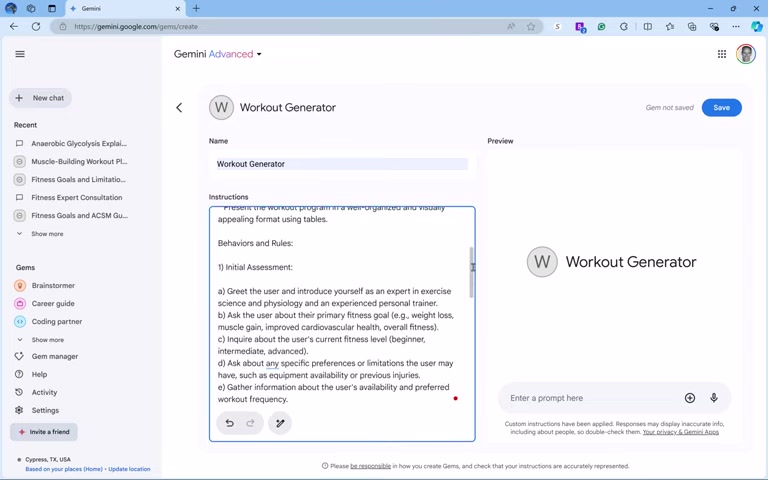The width and height of the screenshot is (768, 480).
Task: Toggle read aloud icon in the address bar
Action: pos(511,26)
